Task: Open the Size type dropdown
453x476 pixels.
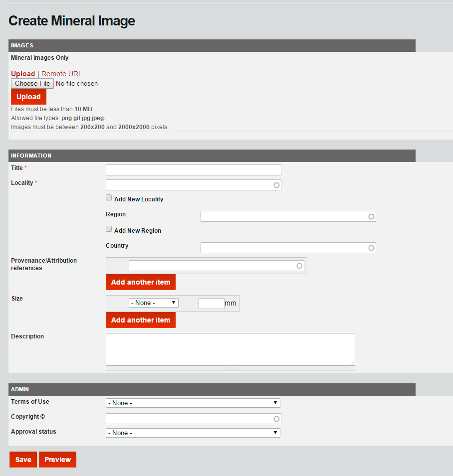Action: tap(154, 303)
